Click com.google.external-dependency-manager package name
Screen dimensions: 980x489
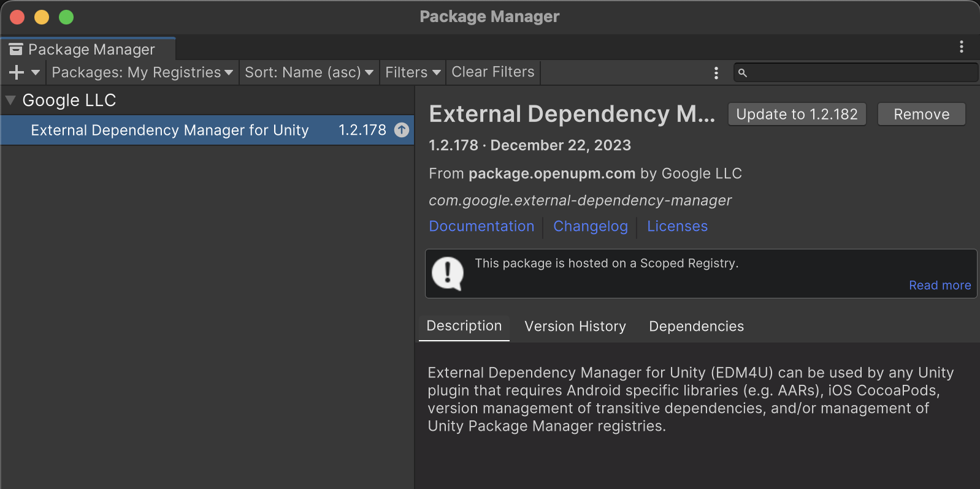coord(580,200)
